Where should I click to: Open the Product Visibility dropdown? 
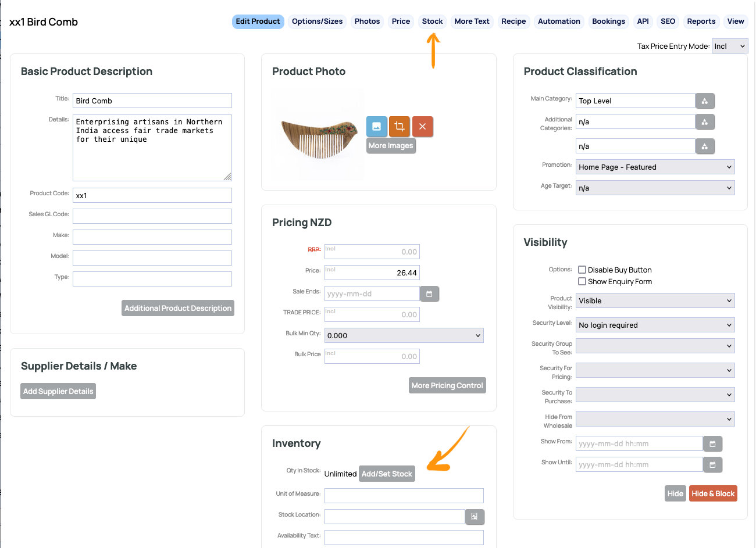(655, 301)
